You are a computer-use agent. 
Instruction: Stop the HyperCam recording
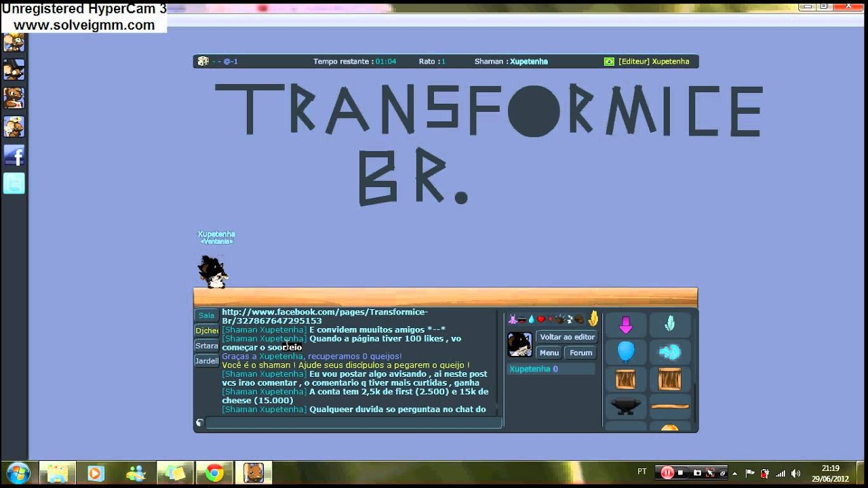tap(680, 473)
